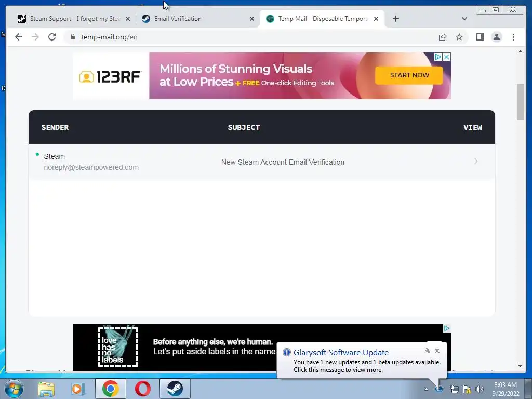Click the address bar URL temp-mail.org/en
Viewport: 532px width, 399px height.
click(109, 37)
